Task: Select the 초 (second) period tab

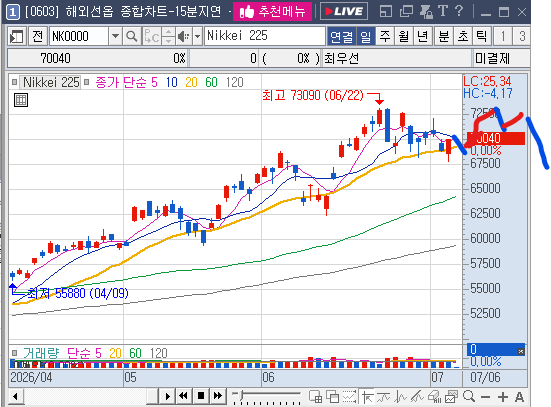Action: click(x=463, y=36)
